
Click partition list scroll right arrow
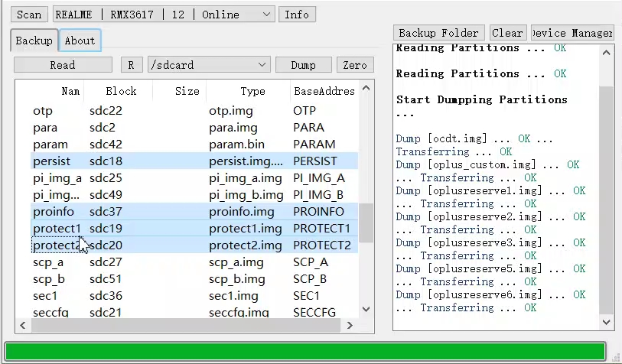(350, 326)
